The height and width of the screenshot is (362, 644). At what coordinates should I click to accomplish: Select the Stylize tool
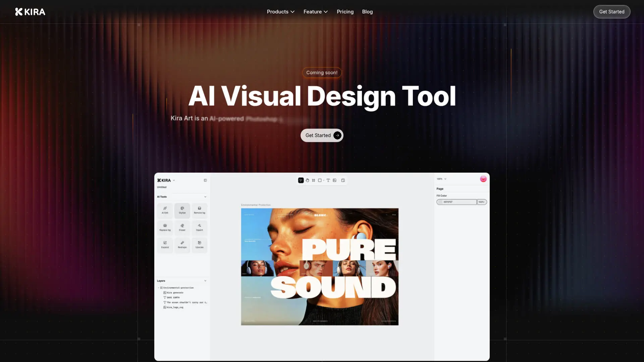tap(182, 210)
